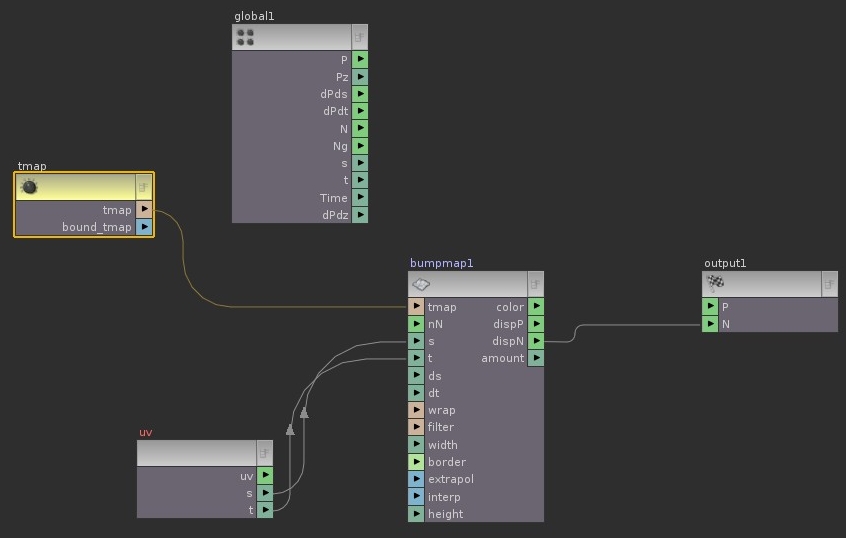Click the dispN output connector on bumpmap1
Screen dimensions: 846x538
[x=536, y=341]
